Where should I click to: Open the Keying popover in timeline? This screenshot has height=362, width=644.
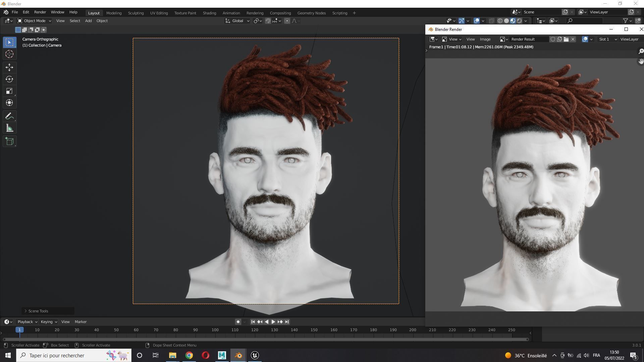pyautogui.click(x=48, y=322)
